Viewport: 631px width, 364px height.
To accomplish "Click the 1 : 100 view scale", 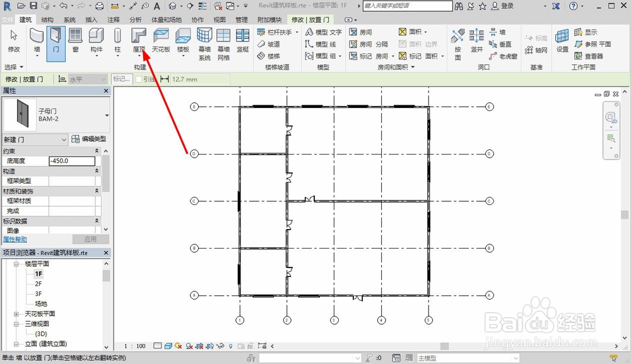I will click(x=135, y=346).
